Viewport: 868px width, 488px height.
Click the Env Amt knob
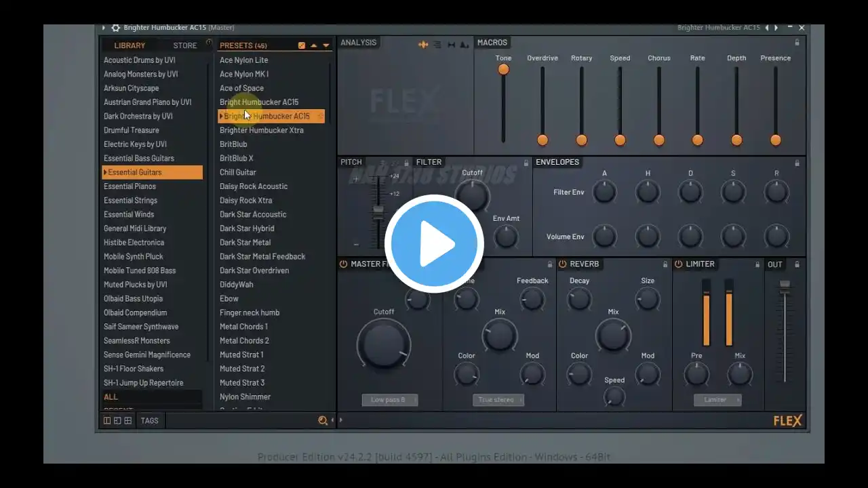coord(506,237)
